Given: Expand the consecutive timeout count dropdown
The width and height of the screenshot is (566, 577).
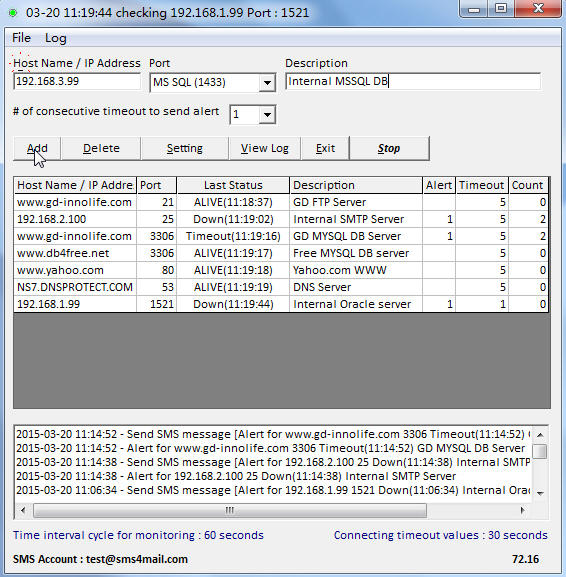Looking at the screenshot, I should tap(267, 115).
